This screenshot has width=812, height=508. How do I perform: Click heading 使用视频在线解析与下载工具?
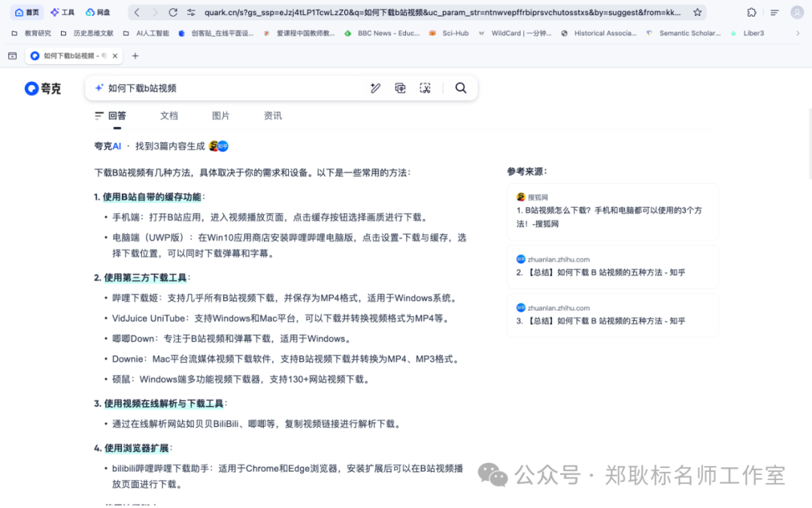(x=164, y=404)
